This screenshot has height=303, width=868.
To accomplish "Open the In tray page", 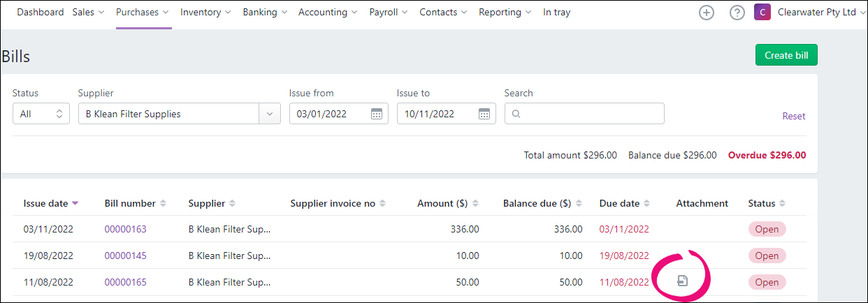I will point(556,12).
